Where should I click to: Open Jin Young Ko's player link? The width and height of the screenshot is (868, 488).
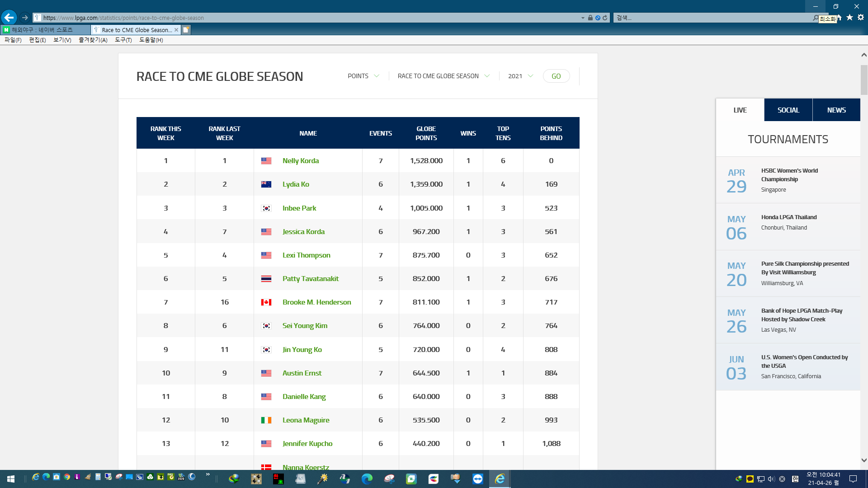pos(302,350)
